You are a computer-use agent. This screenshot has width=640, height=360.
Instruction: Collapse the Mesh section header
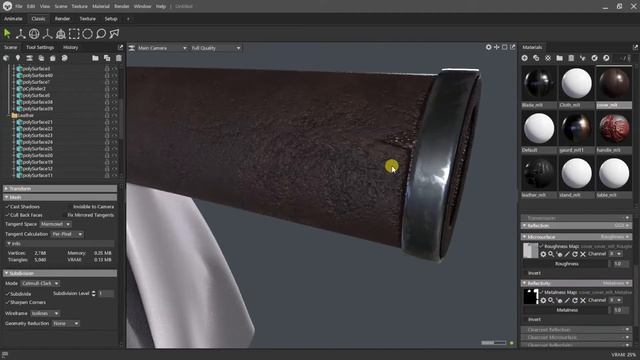coord(60,198)
